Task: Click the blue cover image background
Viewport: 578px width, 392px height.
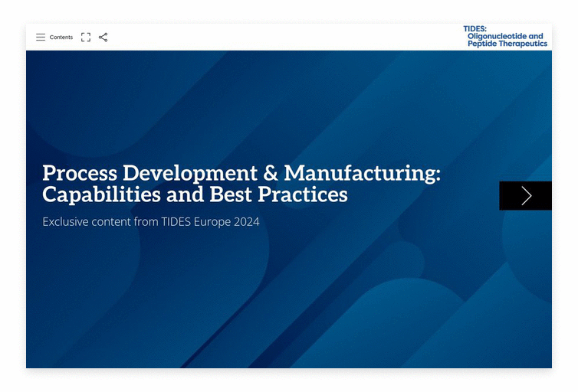Action: point(307,306)
